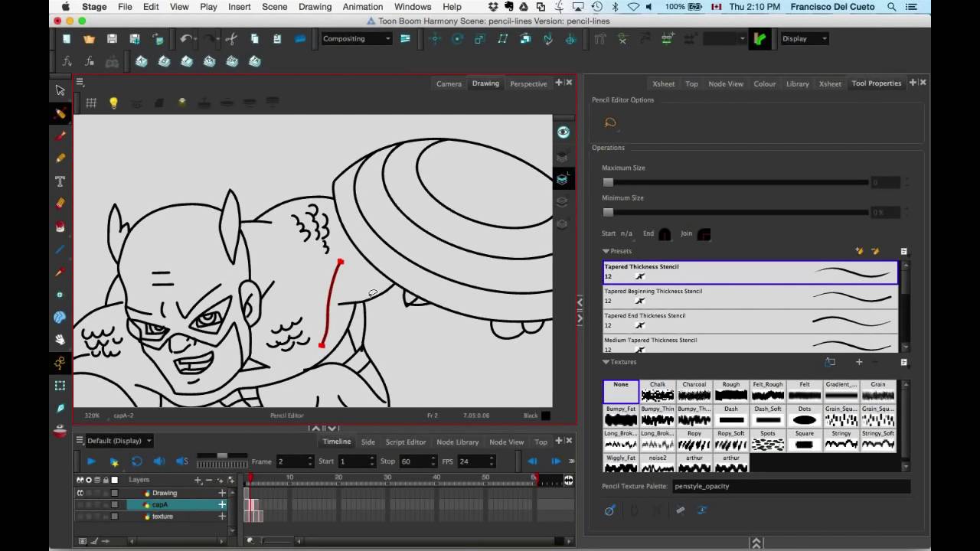Select the Tapered Beginning Thickness Stencil preset
This screenshot has height=551, width=980.
click(750, 296)
